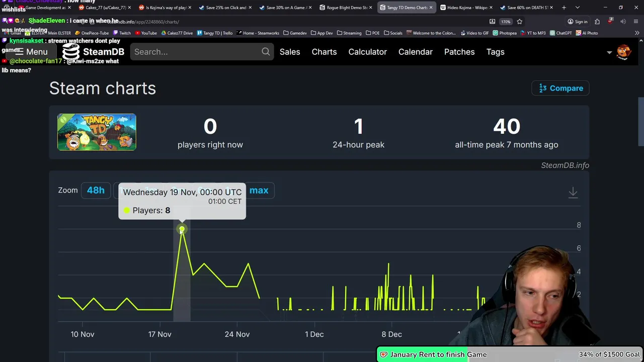Click the Compare button
This screenshot has width=644, height=362.
(x=560, y=88)
